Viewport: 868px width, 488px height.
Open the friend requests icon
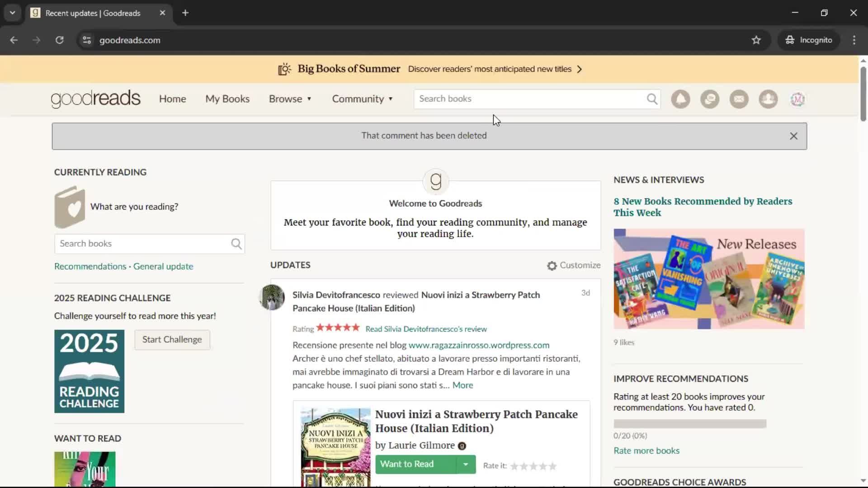coord(768,99)
